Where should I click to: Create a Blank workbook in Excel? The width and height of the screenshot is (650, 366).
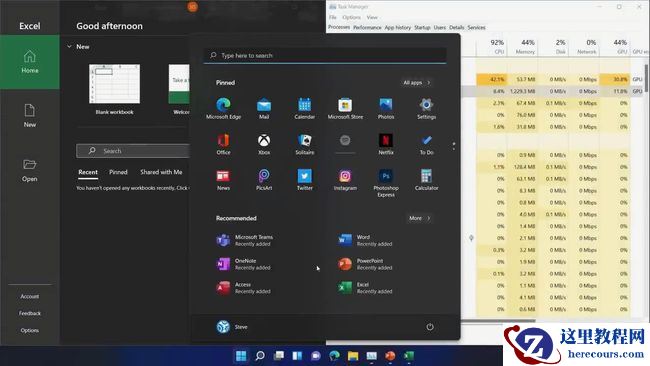click(114, 89)
